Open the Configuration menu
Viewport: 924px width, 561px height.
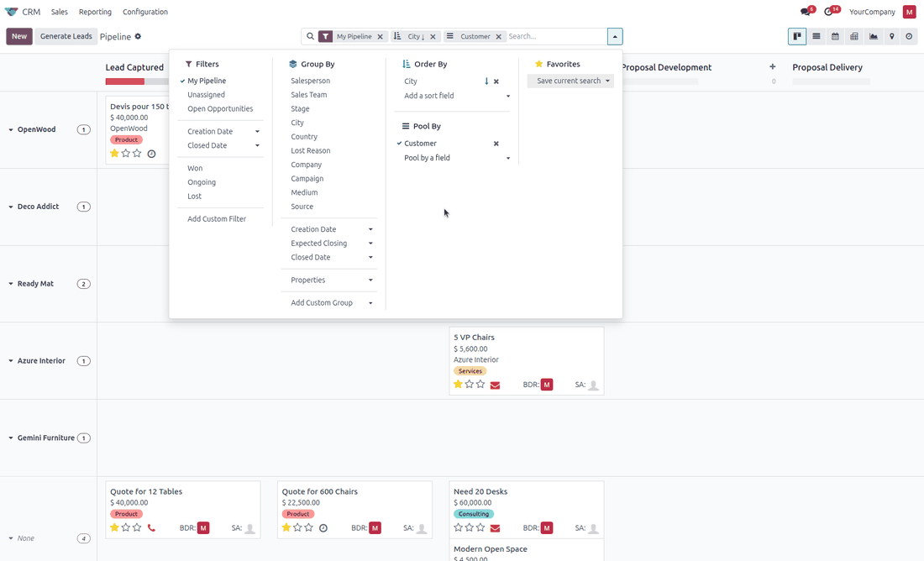click(145, 12)
